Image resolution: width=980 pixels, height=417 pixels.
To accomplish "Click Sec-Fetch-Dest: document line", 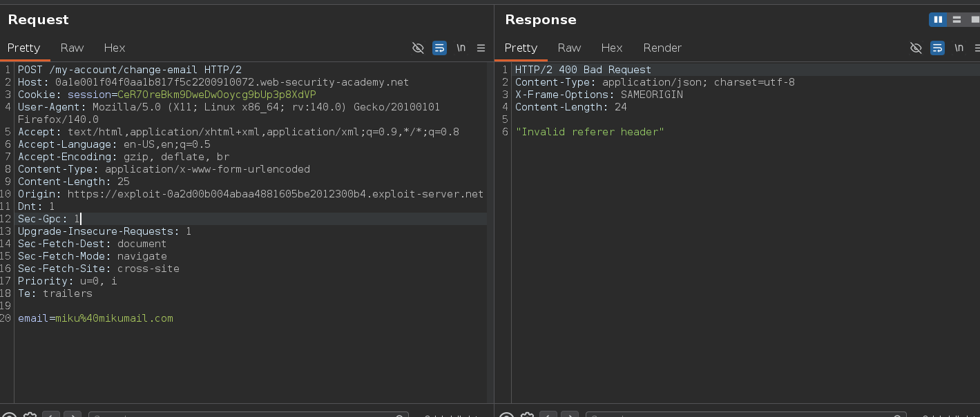I will (92, 244).
